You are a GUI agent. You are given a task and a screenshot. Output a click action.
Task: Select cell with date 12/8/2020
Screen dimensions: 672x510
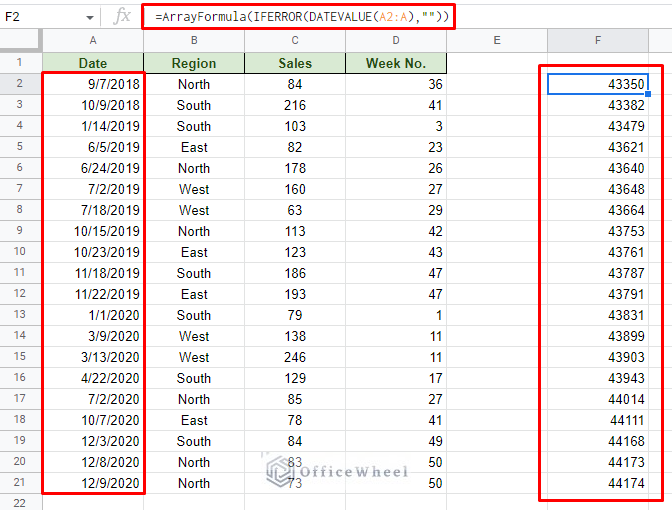pyautogui.click(x=93, y=462)
